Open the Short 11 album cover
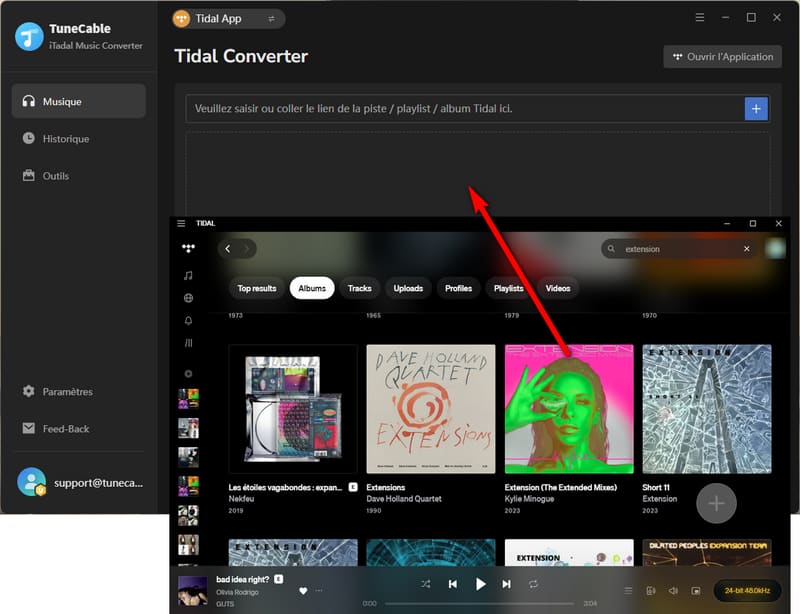This screenshot has width=800, height=614. tap(707, 409)
